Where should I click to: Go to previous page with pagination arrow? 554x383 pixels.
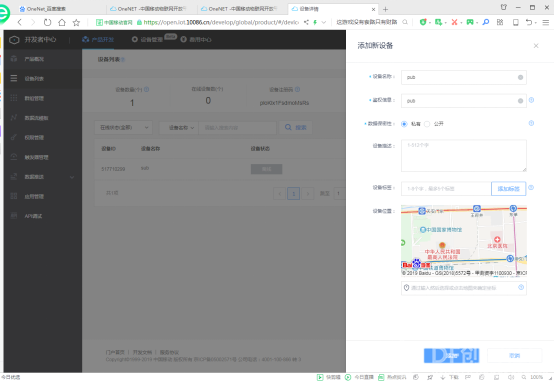279,194
